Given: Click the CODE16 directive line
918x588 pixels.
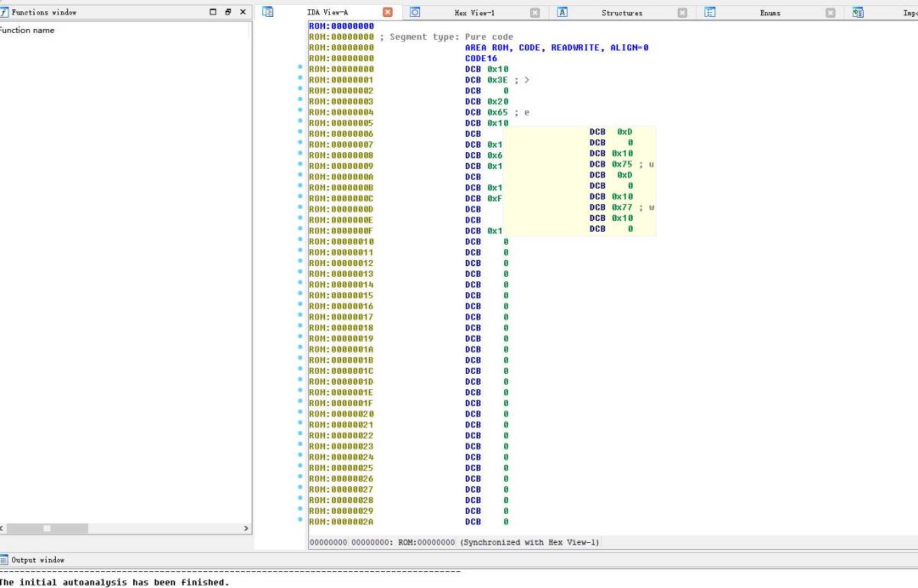Looking at the screenshot, I should (x=480, y=58).
